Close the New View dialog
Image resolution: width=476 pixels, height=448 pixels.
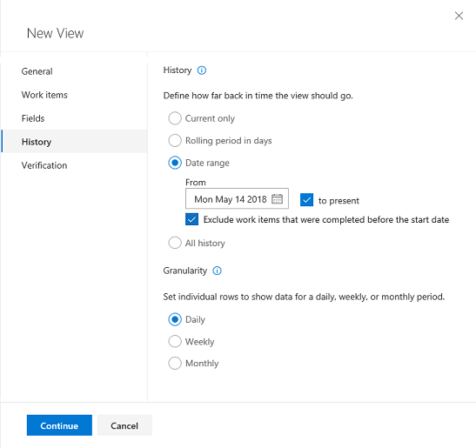pyautogui.click(x=459, y=16)
